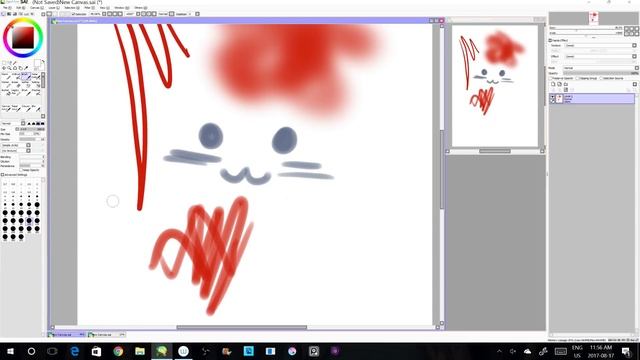
Task: Toggle Keep Opacity checkbox in brush settings
Action: [21, 170]
